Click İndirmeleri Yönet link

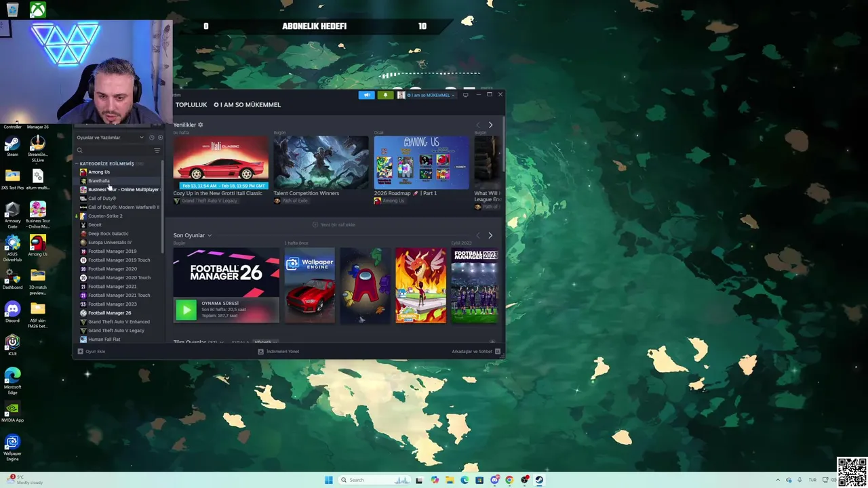(x=279, y=351)
